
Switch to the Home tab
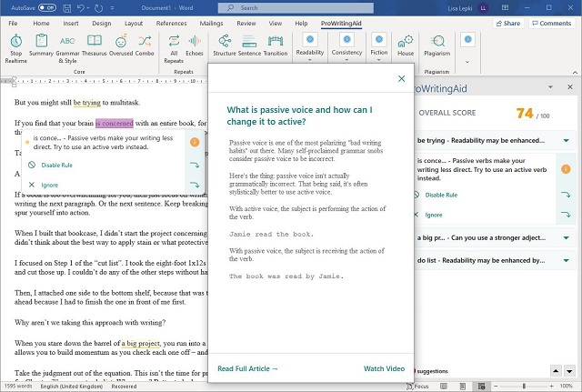[41, 23]
